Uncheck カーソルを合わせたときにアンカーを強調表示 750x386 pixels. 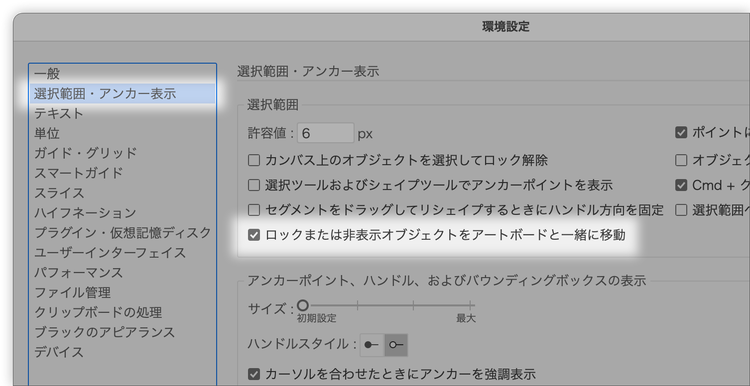(x=254, y=374)
